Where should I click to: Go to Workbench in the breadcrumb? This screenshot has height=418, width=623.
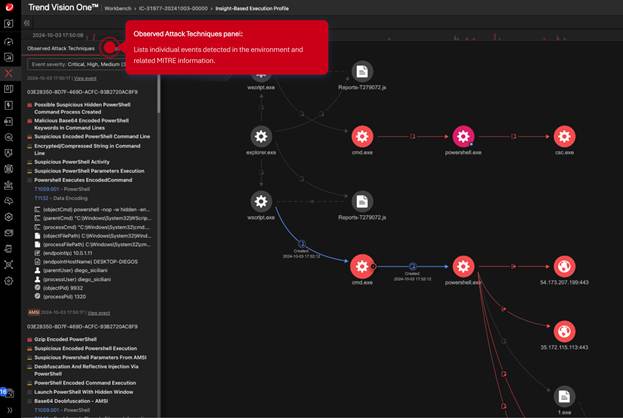point(118,8)
